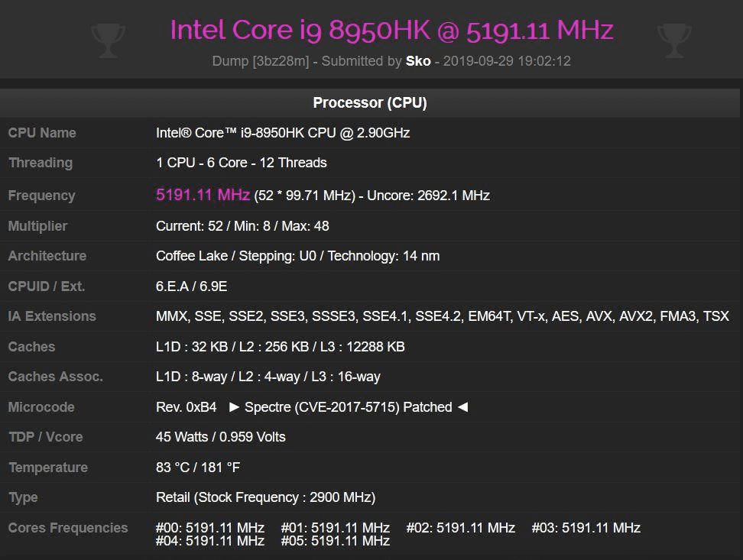Click core #03 frequency entry
This screenshot has height=560, width=743.
coord(586,527)
